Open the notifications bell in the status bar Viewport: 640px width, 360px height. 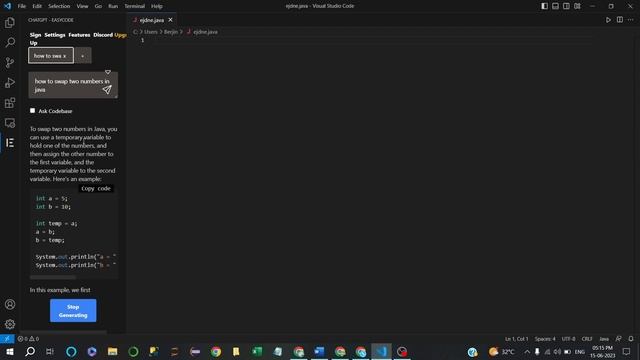pos(631,339)
